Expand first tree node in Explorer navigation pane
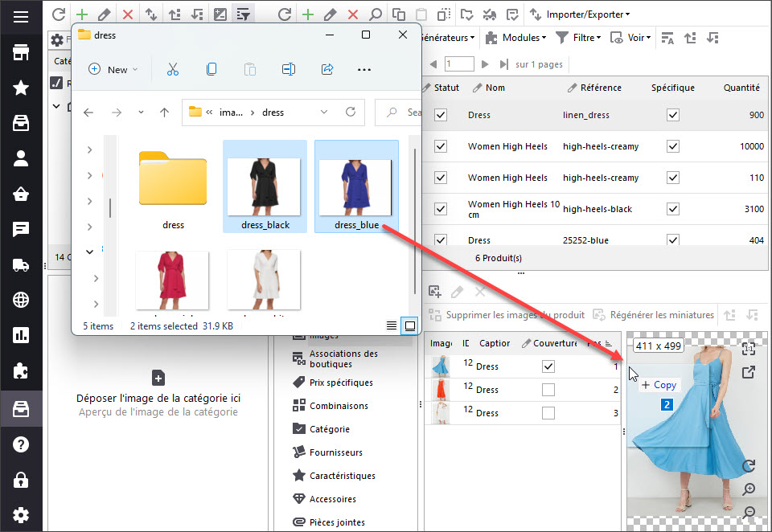This screenshot has width=772, height=532. pos(89,149)
